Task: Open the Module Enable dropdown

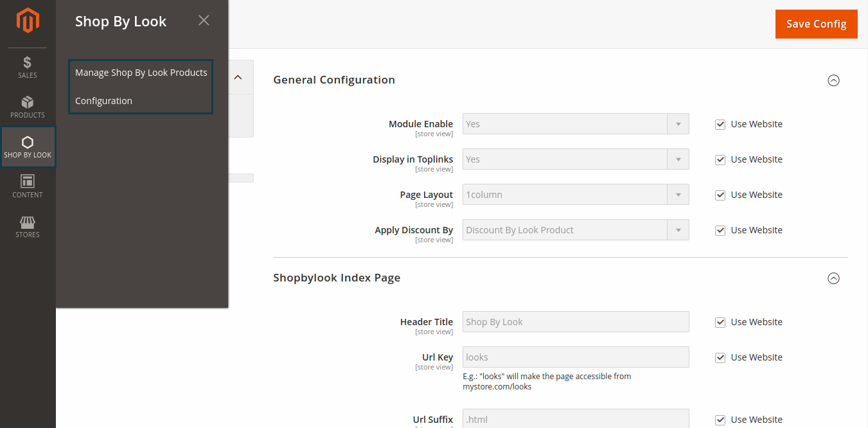Action: point(576,124)
